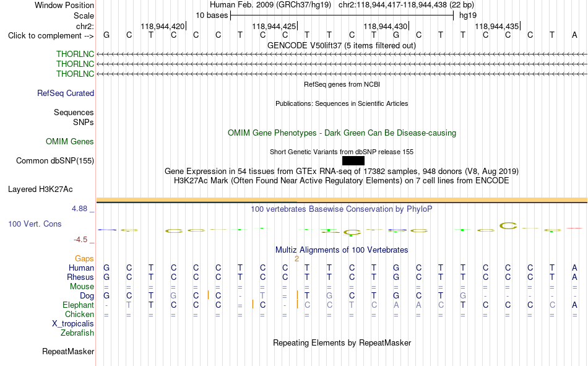This screenshot has height=366, width=588.
Task: Click the 118,944,430 position label
Action: 385,26
